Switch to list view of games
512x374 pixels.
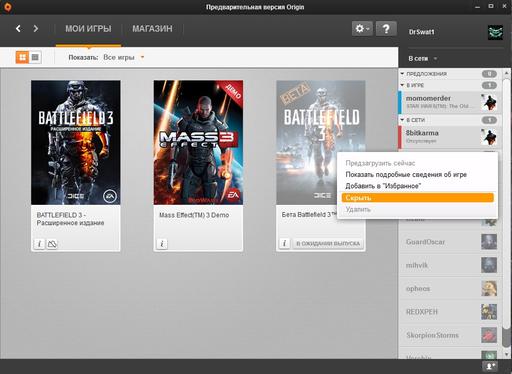tap(35, 57)
